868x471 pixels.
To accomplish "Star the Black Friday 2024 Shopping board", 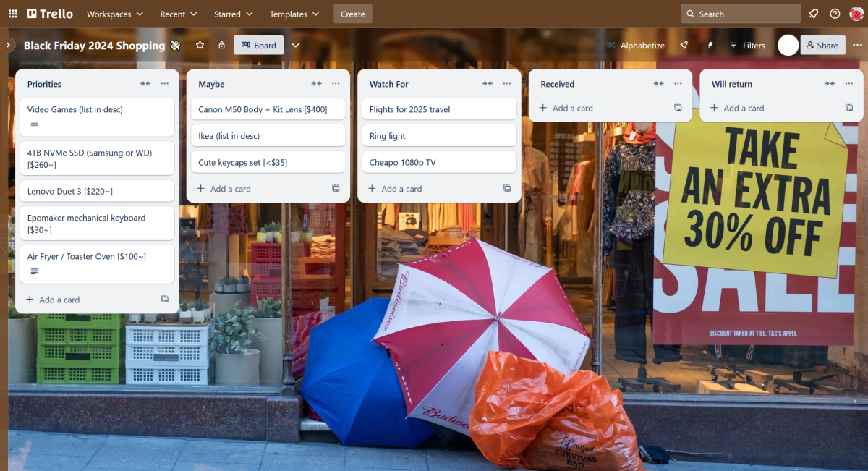I will 200,45.
